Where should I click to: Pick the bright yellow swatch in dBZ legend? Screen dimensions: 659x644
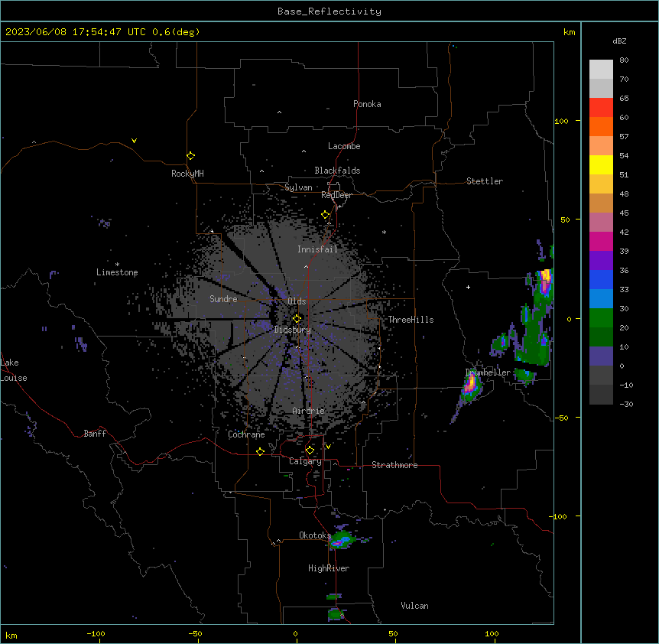[601, 164]
